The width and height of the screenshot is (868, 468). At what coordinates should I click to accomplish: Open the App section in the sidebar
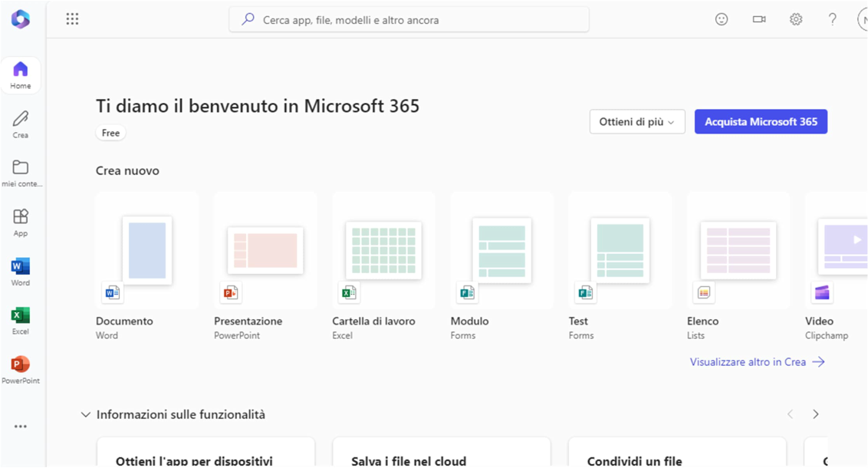coord(21,222)
